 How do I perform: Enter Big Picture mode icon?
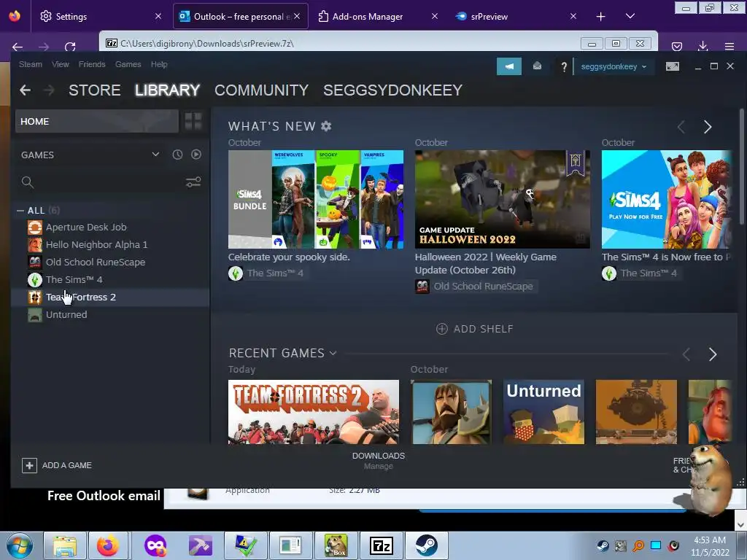[672, 66]
